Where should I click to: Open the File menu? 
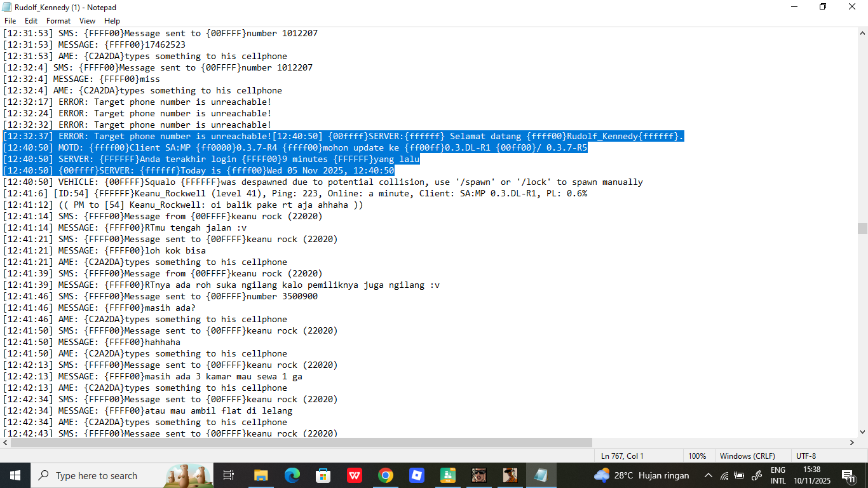tap(10, 21)
